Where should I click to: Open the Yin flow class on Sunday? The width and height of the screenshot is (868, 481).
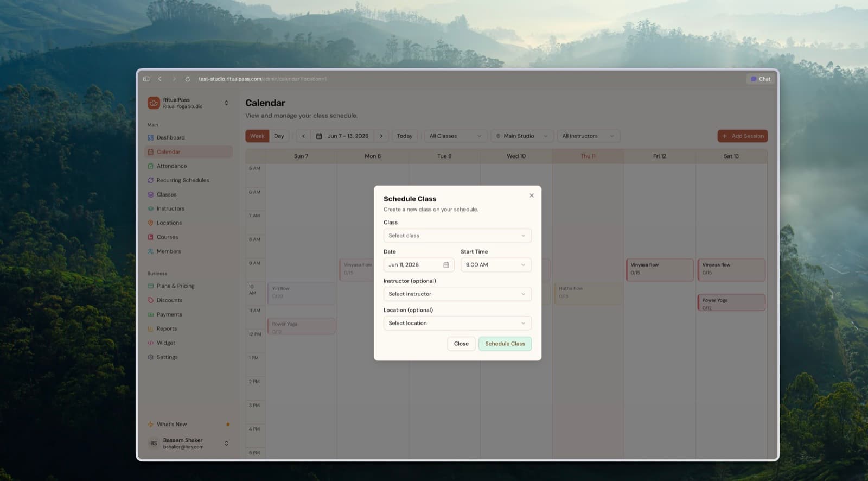pos(302,293)
